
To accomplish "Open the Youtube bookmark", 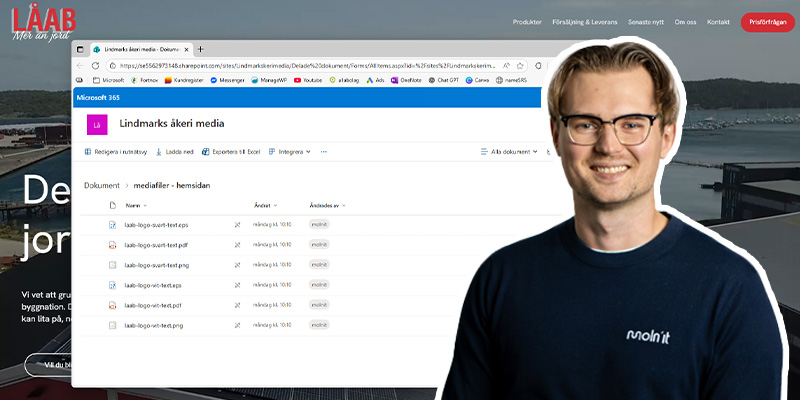I will click(x=308, y=80).
